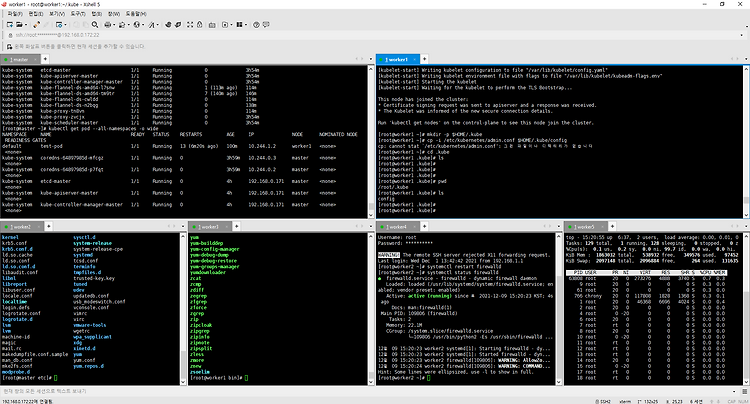Viewport: 750px width, 404px height.
Task: Click the Print icon in the toolbar
Action: coord(108,24)
